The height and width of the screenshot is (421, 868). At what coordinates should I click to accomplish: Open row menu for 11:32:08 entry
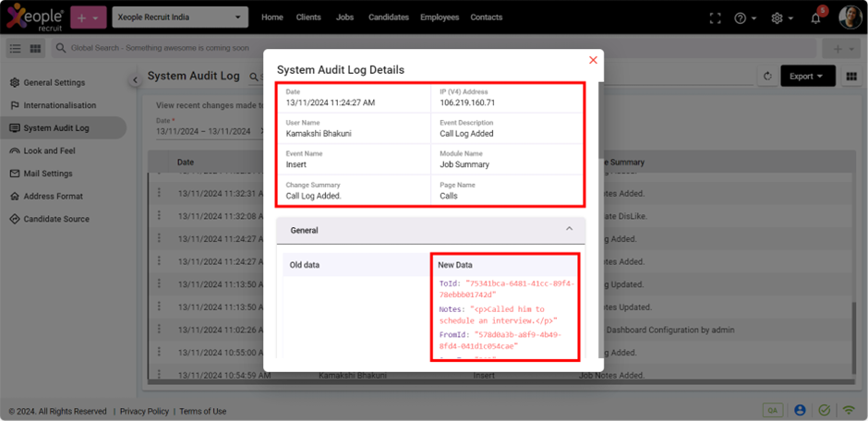coord(160,214)
